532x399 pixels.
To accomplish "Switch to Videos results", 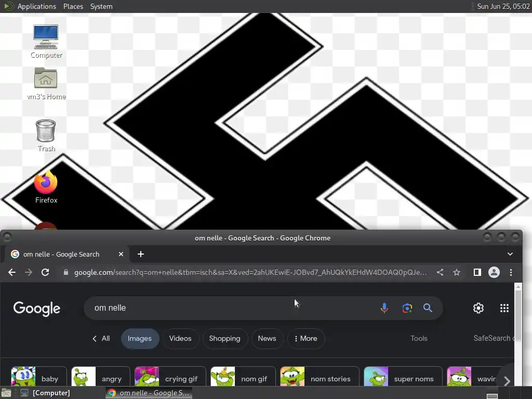I will [x=180, y=339].
